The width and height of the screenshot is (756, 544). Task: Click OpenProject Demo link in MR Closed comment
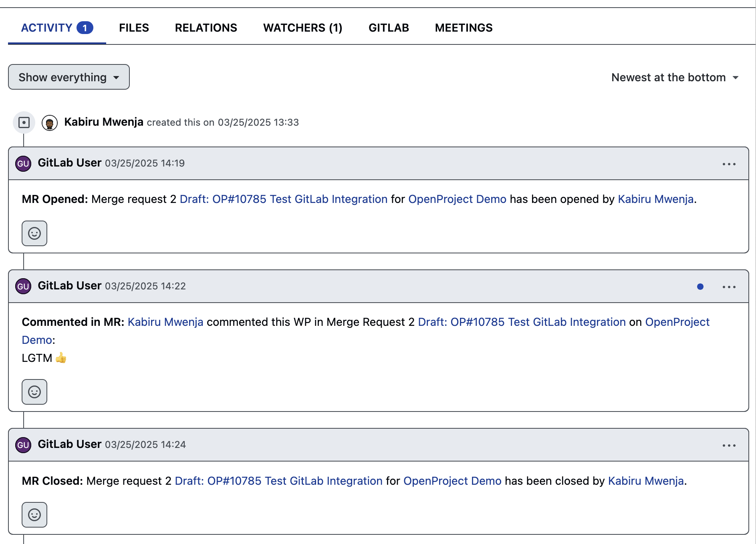tap(452, 481)
